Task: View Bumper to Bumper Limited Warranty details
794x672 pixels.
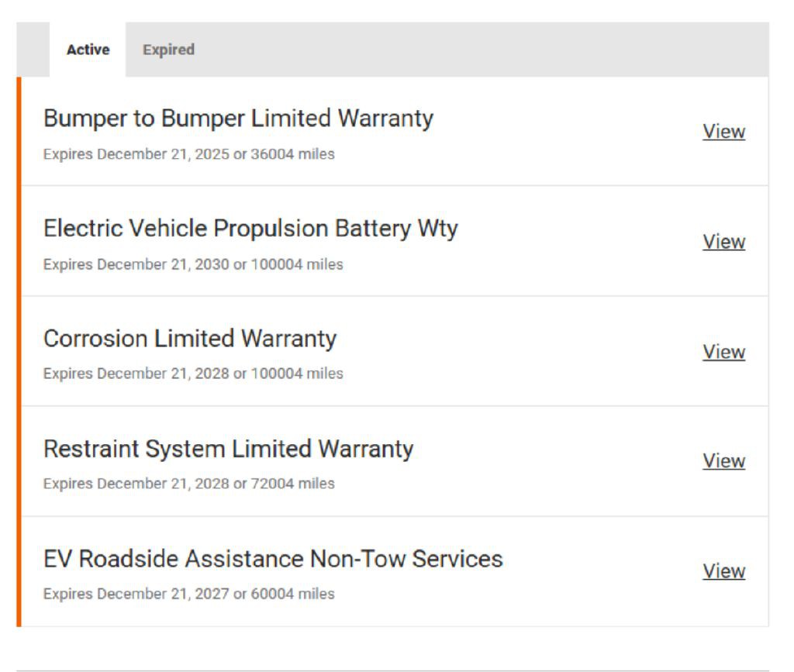Action: click(723, 132)
